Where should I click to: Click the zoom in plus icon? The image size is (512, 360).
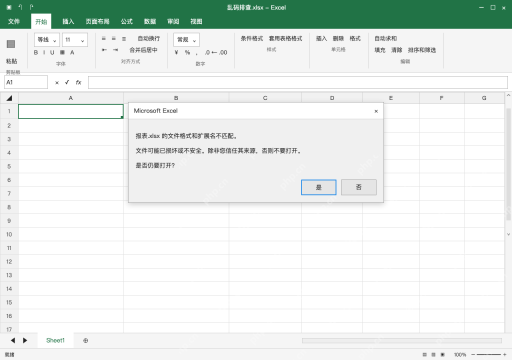[505, 355]
